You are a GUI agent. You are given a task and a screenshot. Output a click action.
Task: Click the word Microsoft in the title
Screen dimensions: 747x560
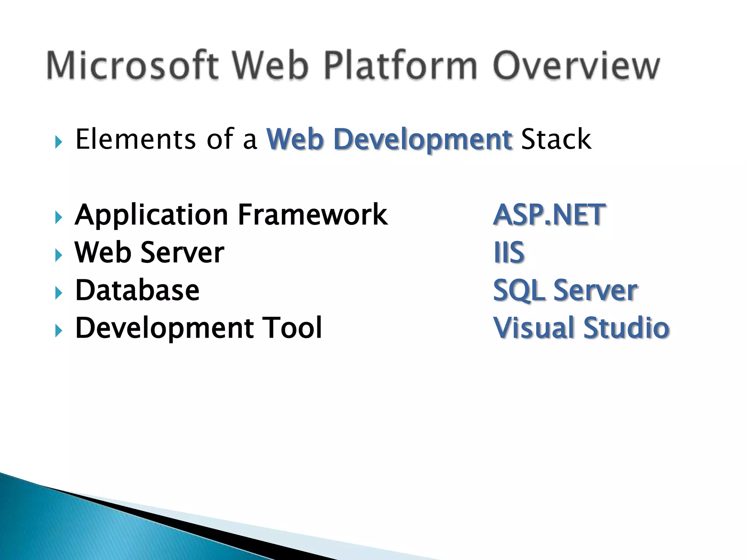click(133, 66)
